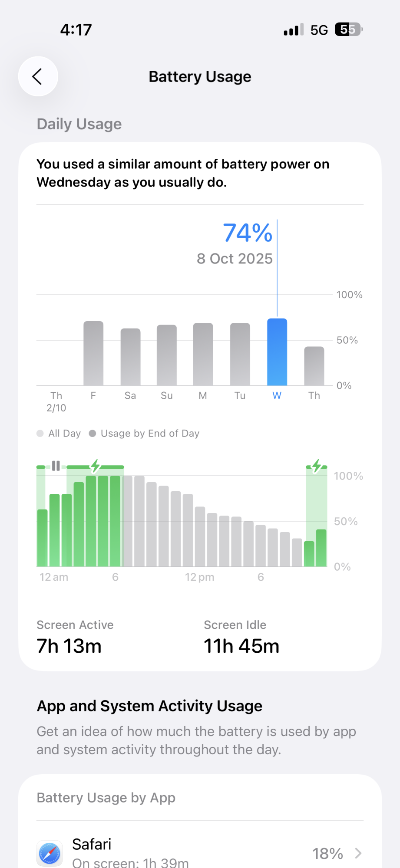Tap the Safari app icon
The height and width of the screenshot is (868, 400).
[50, 853]
